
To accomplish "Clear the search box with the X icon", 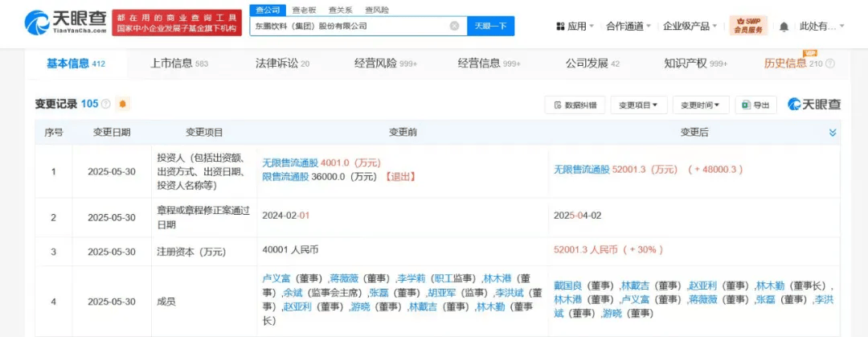I will coord(454,26).
